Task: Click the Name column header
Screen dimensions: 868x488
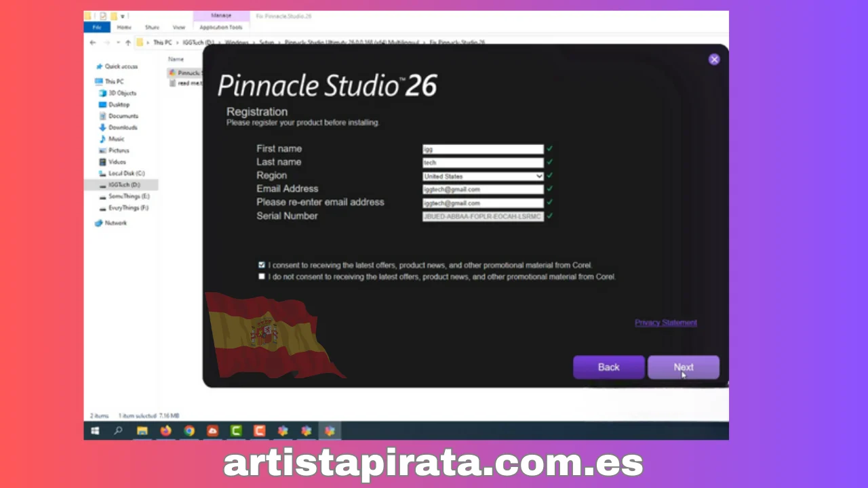Action: [176, 59]
